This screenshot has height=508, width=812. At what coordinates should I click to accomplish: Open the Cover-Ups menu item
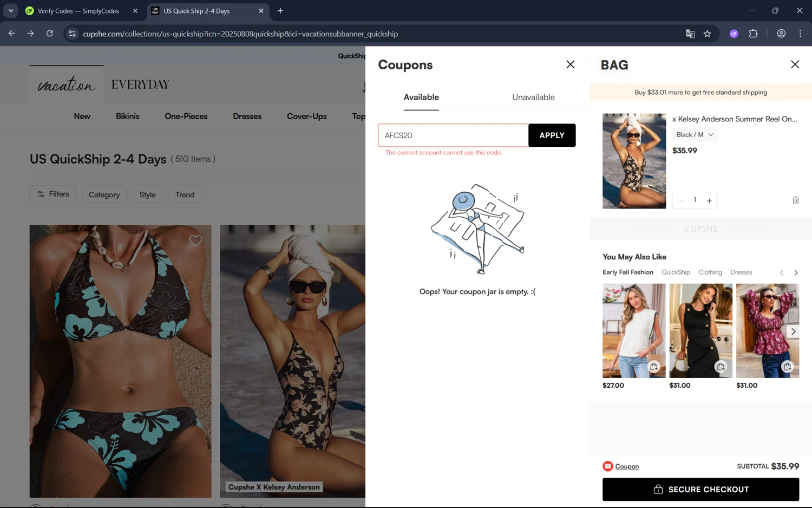(x=307, y=116)
